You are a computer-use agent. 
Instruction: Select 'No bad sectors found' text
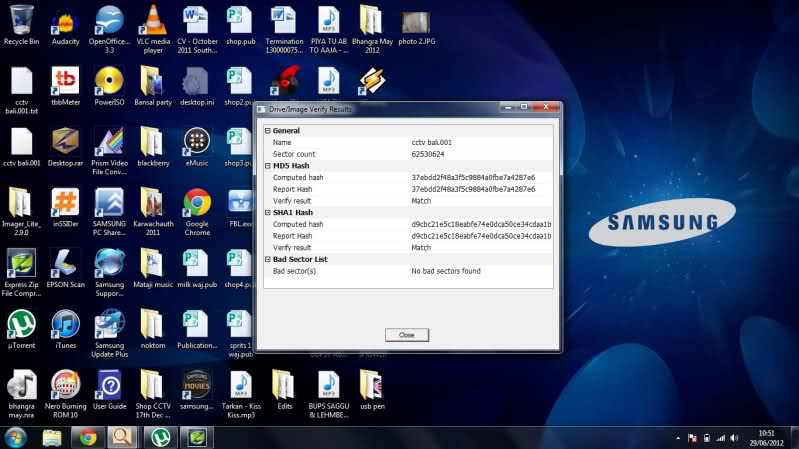pos(446,271)
